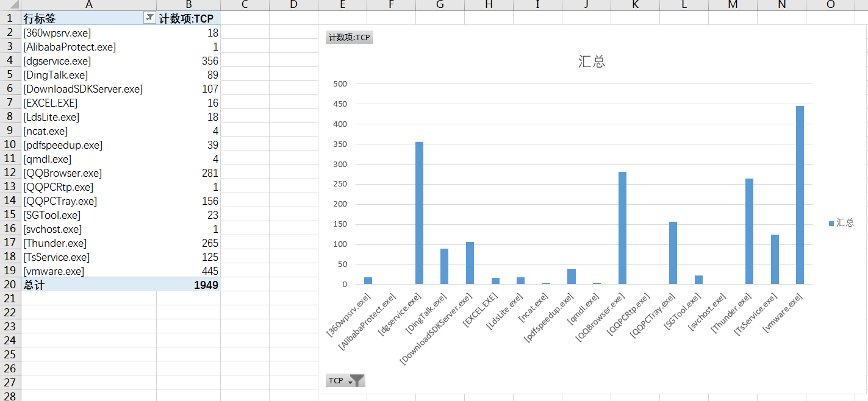The height and width of the screenshot is (401, 868).
Task: Click cell [QQBrowser.exe]
Action: (88, 173)
